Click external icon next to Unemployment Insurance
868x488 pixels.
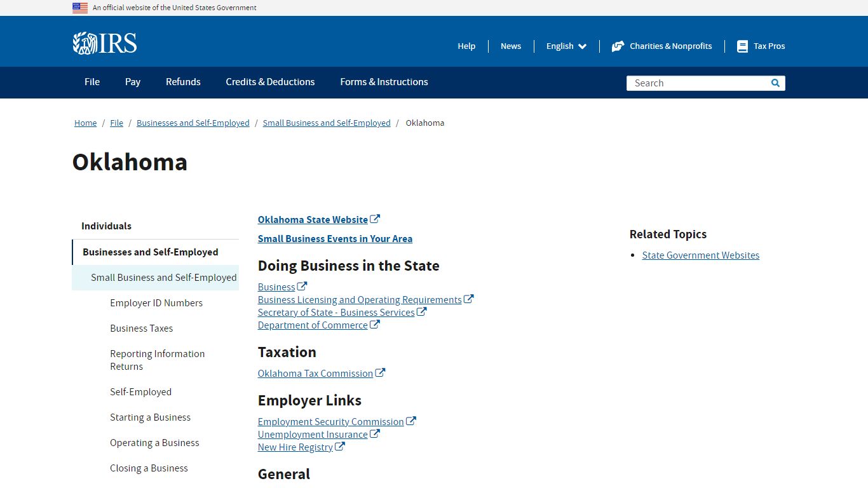point(375,433)
